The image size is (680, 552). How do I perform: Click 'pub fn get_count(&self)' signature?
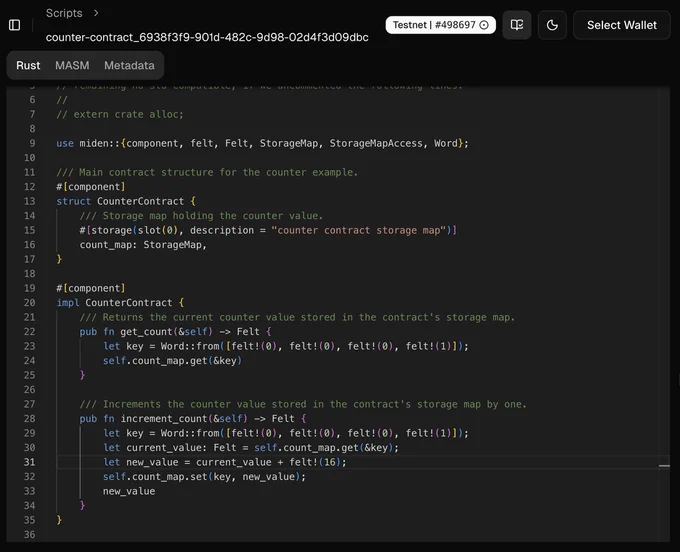click(x=175, y=332)
